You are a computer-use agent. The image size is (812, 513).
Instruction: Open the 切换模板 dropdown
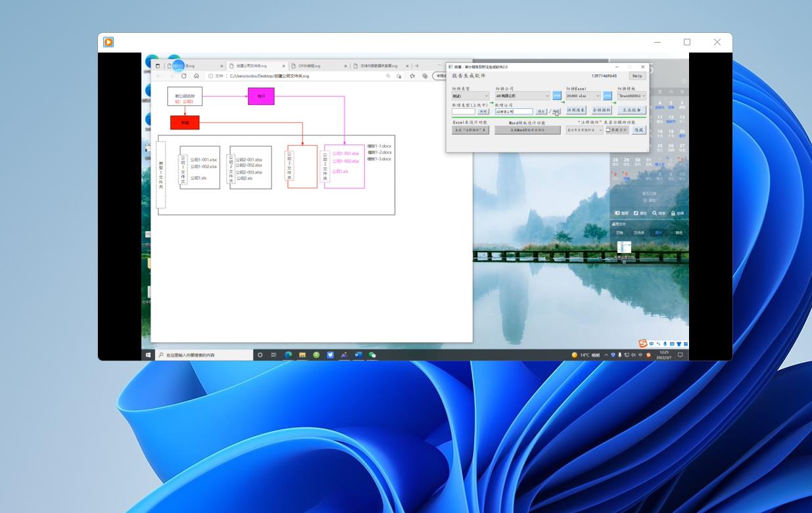point(632,96)
